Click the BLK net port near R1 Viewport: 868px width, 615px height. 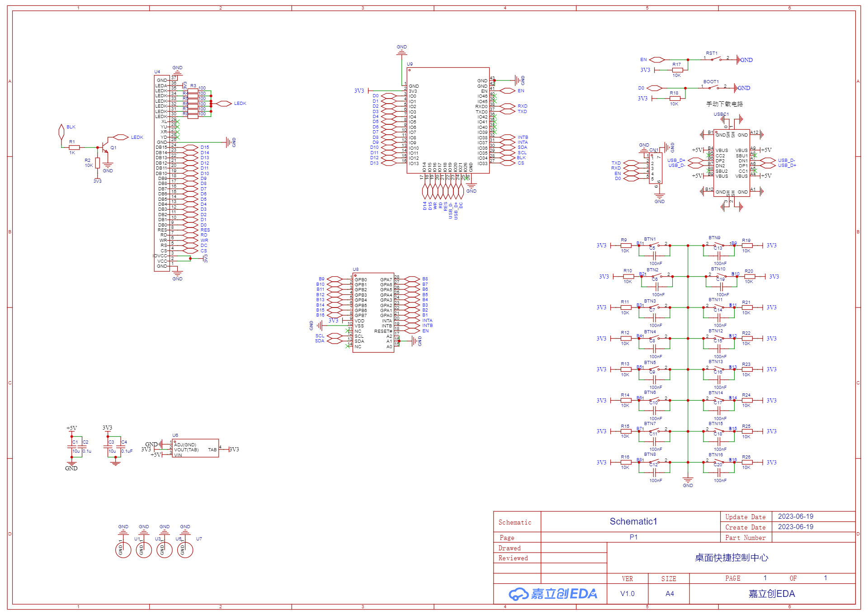coord(61,132)
